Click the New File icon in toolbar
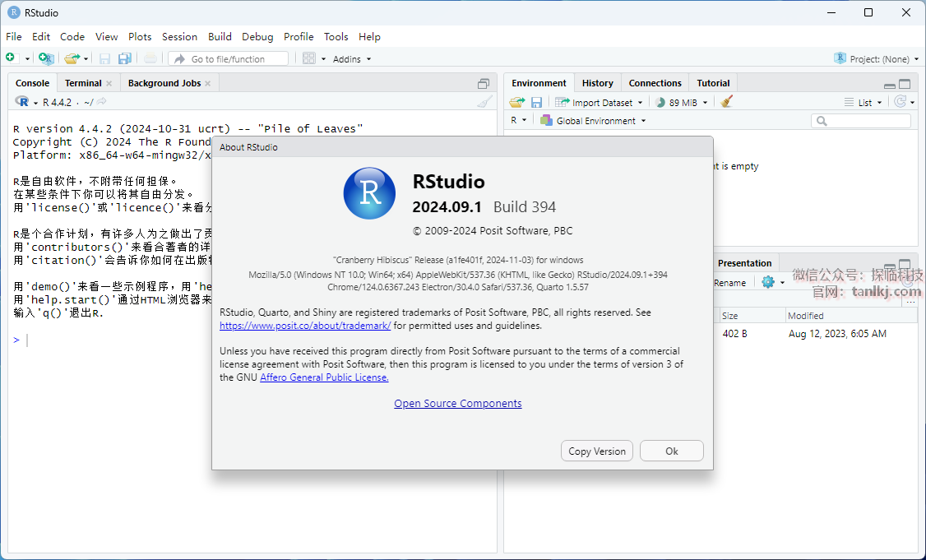The width and height of the screenshot is (926, 560). coord(11,58)
